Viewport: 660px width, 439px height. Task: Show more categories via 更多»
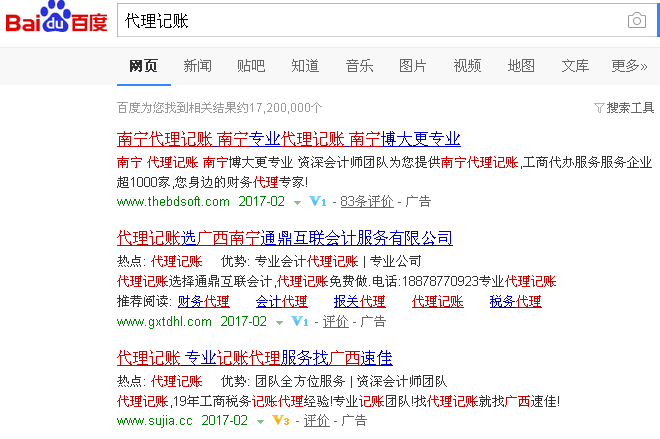coord(629,66)
